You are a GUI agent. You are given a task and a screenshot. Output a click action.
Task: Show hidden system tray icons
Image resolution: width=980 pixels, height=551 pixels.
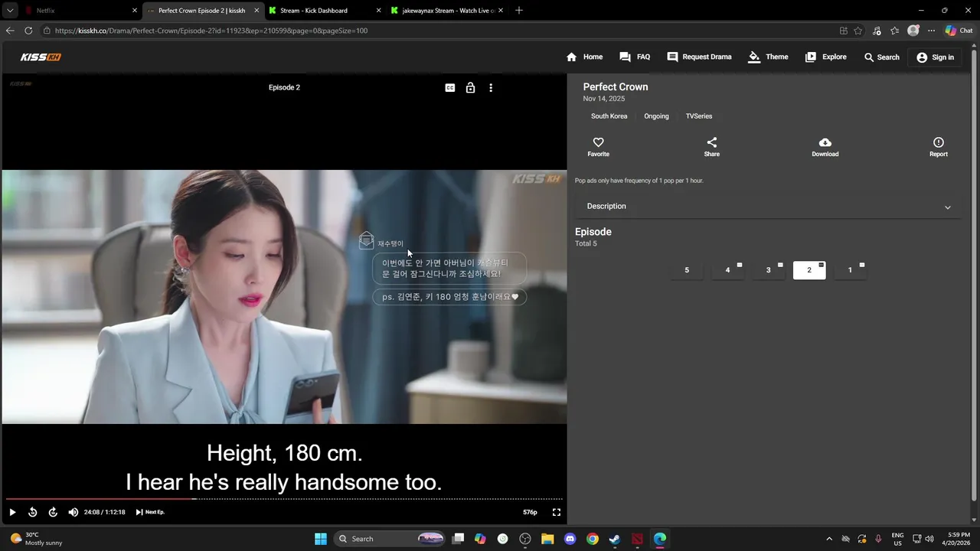coord(828,539)
